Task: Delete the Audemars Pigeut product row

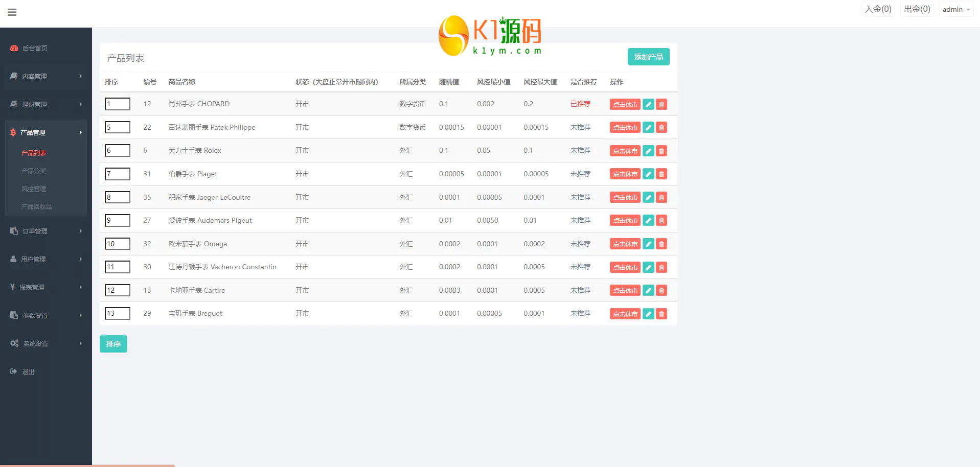Action: (662, 221)
